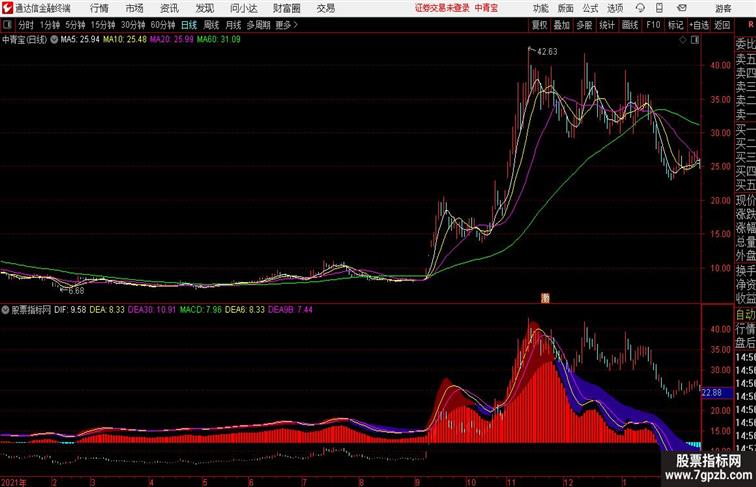This screenshot has width=756, height=487.
Task: Switch to 1分钟 period
Action: pyautogui.click(x=50, y=25)
